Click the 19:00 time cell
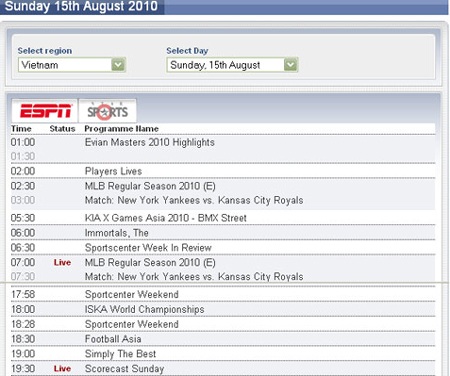The width and height of the screenshot is (450, 376). (x=23, y=354)
